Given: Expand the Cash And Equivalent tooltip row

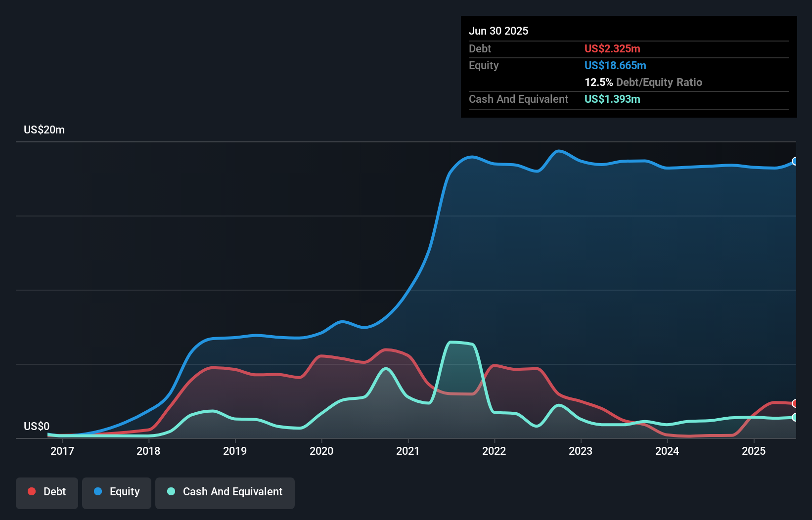Looking at the screenshot, I should tap(518, 99).
